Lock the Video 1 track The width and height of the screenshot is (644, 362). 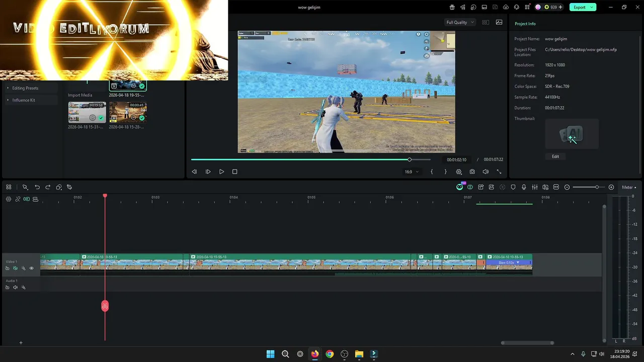coord(8,268)
